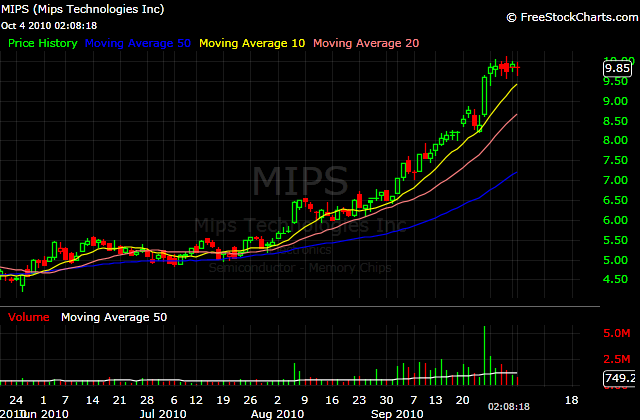The image size is (640, 420).
Task: Click the 8.00 price axis label
Action: click(x=616, y=140)
